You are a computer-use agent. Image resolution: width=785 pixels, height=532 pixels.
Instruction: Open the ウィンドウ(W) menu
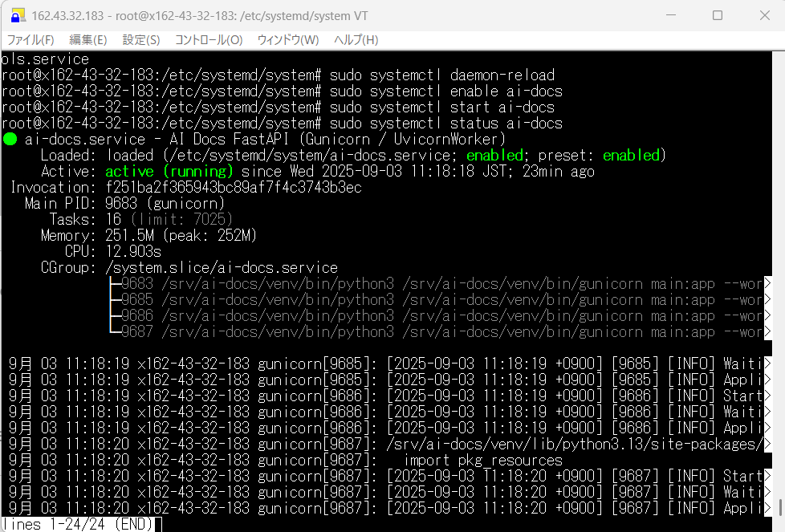[288, 40]
